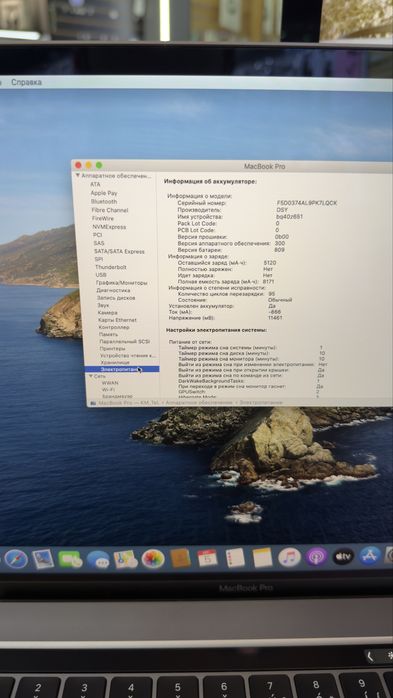Select Запись дисков in sidebar

pyautogui.click(x=116, y=298)
